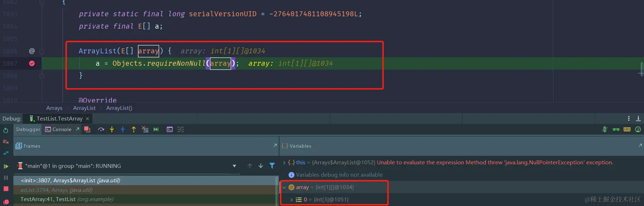Drop the current frame

point(145,129)
